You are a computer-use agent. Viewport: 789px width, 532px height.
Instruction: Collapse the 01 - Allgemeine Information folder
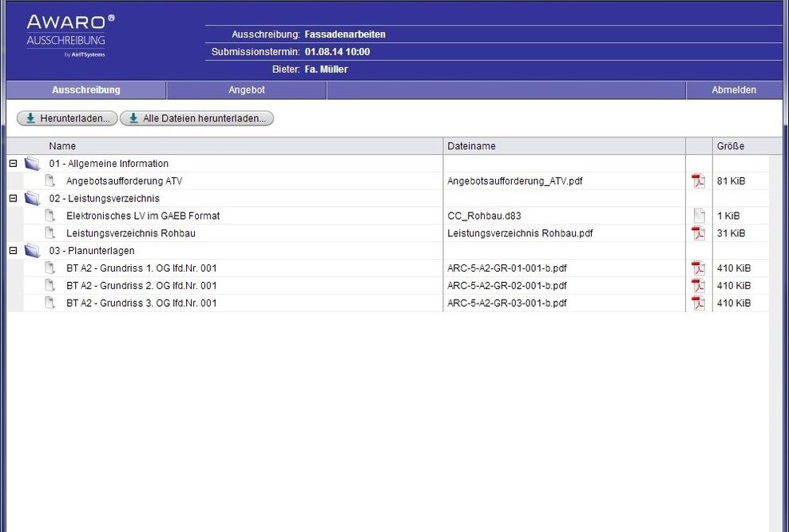click(x=13, y=164)
